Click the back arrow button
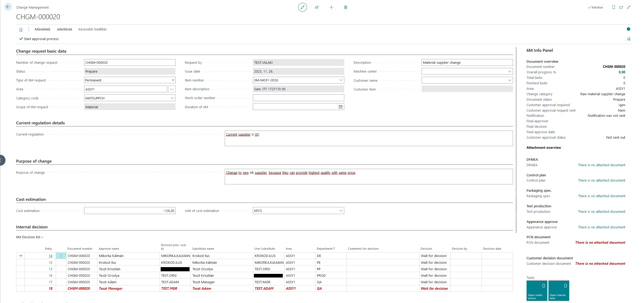The height and width of the screenshot is (303, 644). pyautogui.click(x=8, y=7)
